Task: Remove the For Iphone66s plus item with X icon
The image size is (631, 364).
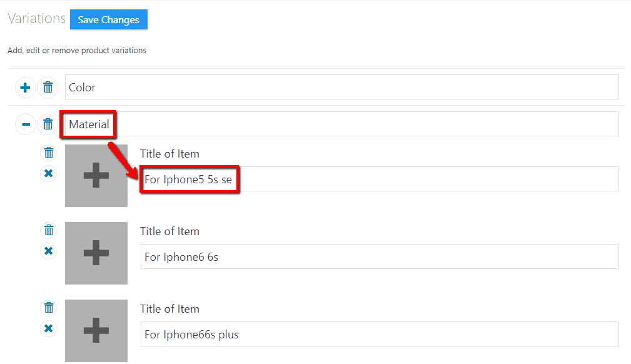Action: coord(49,328)
